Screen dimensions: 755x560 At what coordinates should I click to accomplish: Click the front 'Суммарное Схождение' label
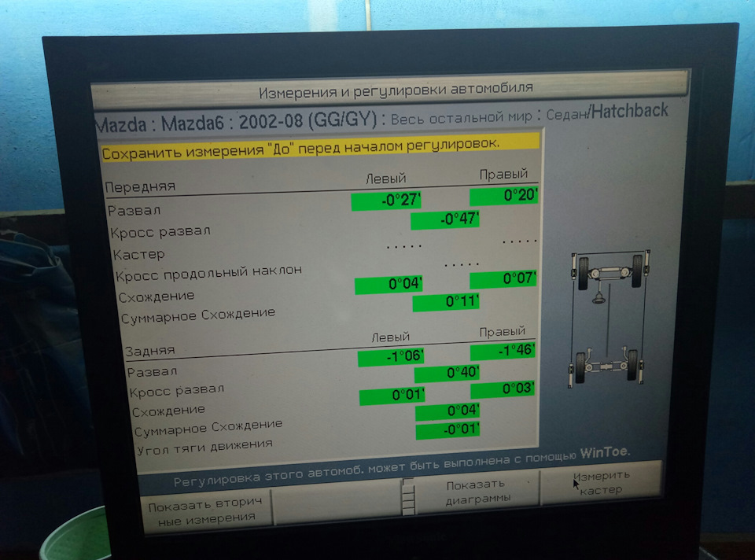coord(198,316)
